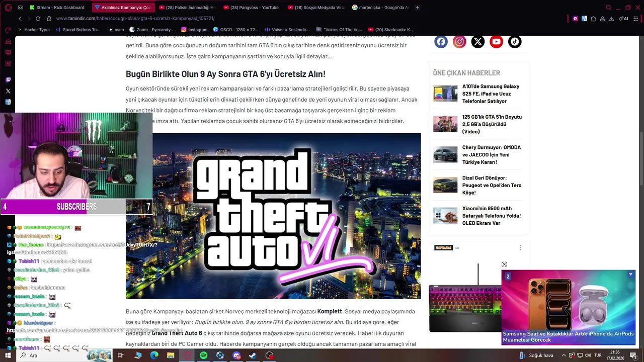Screen dimensions: 644x362
Task: Search tabs with the magnifier icon
Action: pos(608,8)
